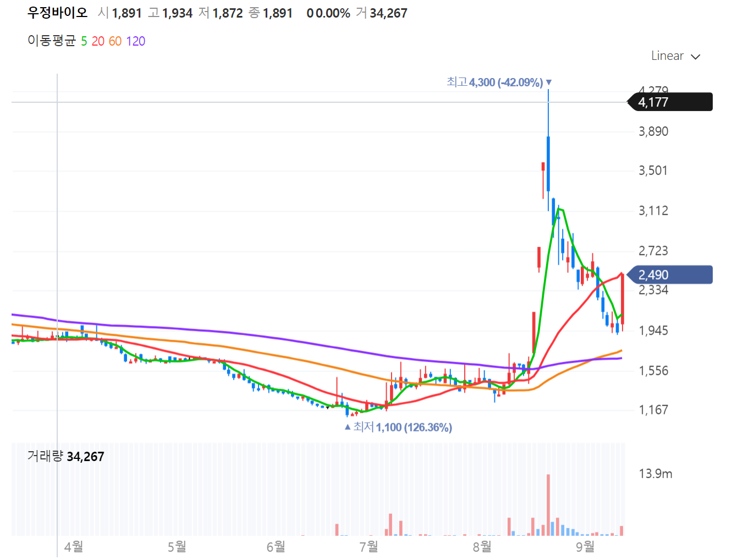Click the 1,945 price axis label

pyautogui.click(x=653, y=330)
